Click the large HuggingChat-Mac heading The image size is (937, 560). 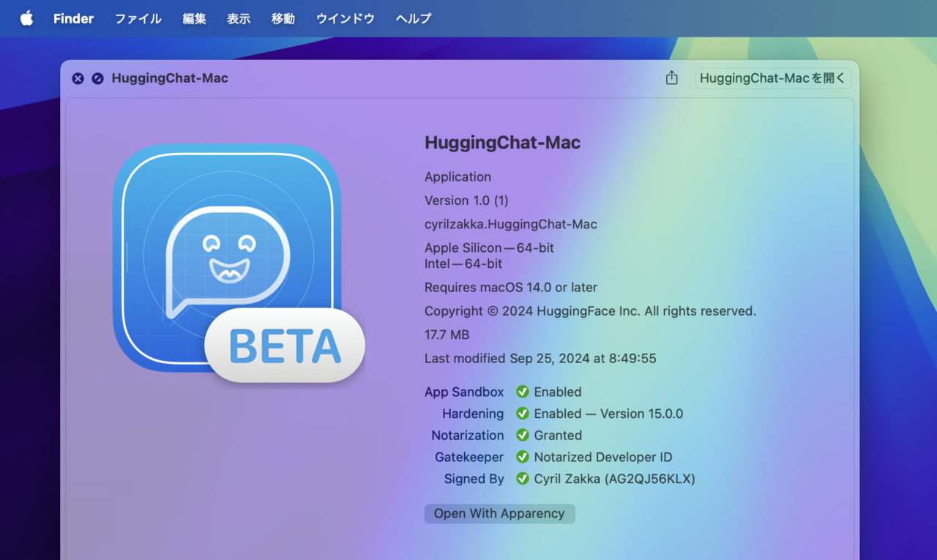tap(502, 143)
